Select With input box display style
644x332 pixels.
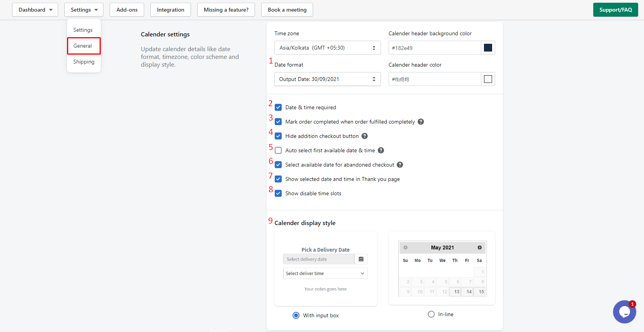tap(296, 315)
